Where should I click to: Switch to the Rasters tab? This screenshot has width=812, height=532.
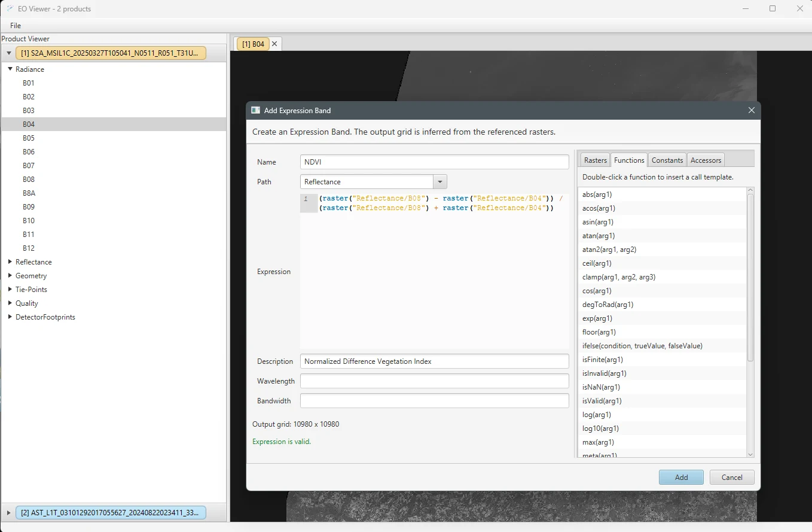pyautogui.click(x=596, y=160)
